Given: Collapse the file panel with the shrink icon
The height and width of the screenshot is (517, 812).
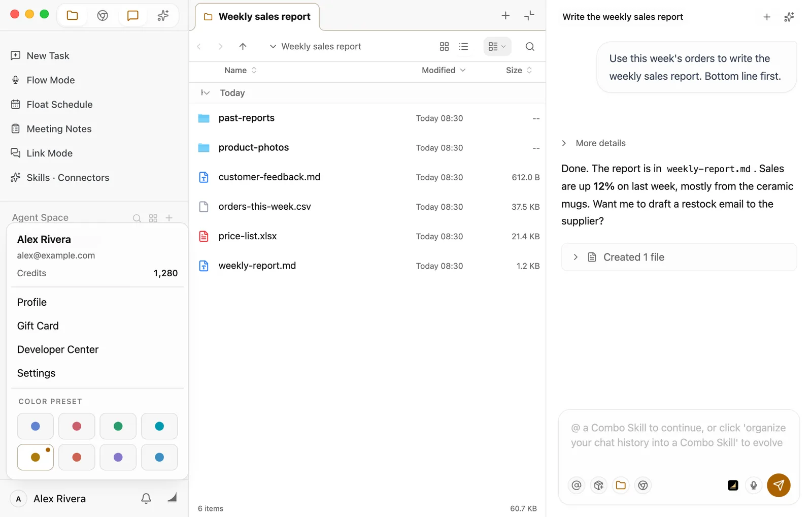Looking at the screenshot, I should click(529, 16).
